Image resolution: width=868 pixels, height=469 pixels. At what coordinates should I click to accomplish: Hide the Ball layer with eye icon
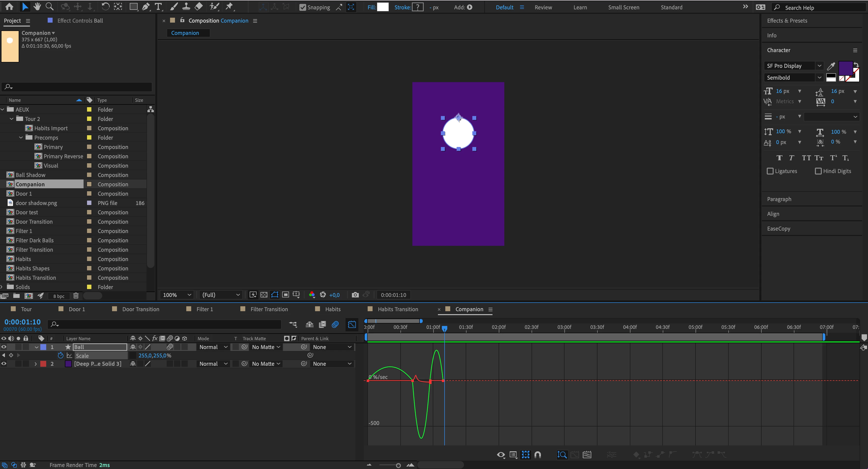click(x=4, y=347)
